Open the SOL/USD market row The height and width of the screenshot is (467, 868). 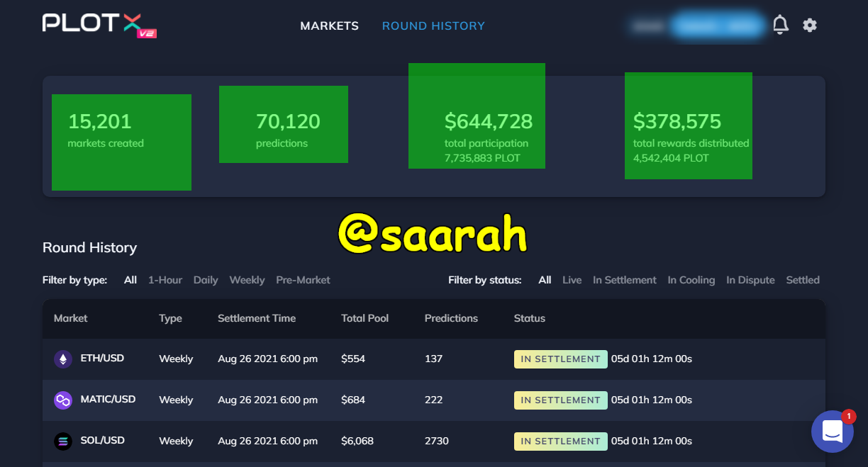point(434,441)
